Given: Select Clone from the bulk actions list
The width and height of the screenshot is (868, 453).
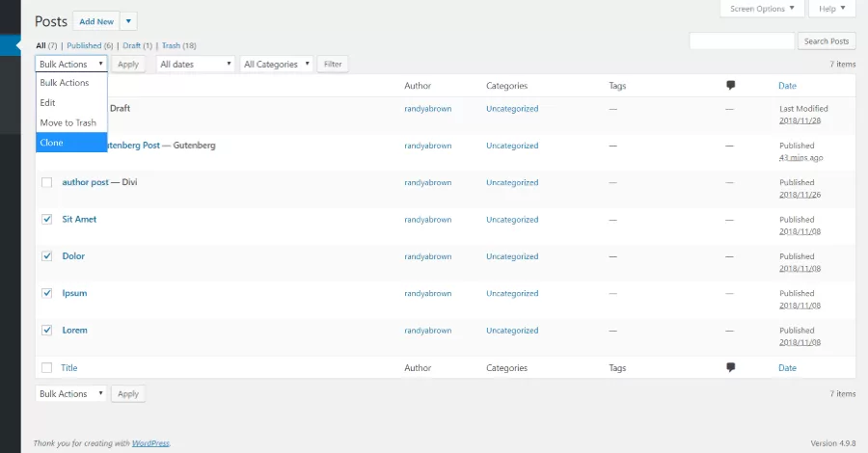Looking at the screenshot, I should 71,142.
